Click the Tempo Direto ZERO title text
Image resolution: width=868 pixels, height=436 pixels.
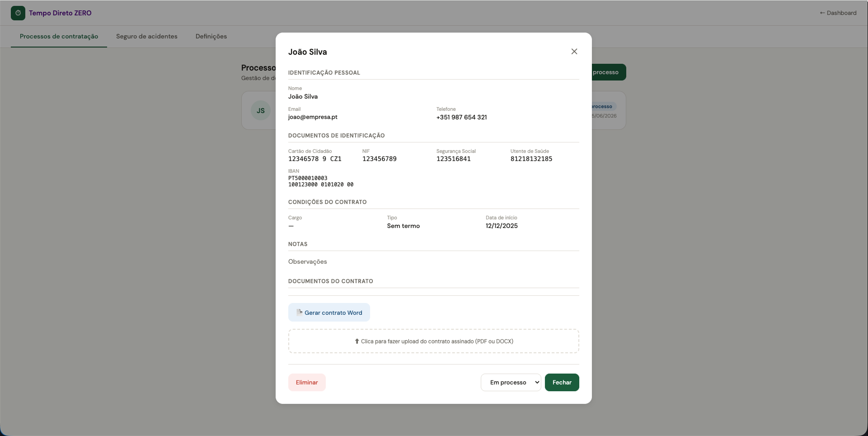coord(60,13)
